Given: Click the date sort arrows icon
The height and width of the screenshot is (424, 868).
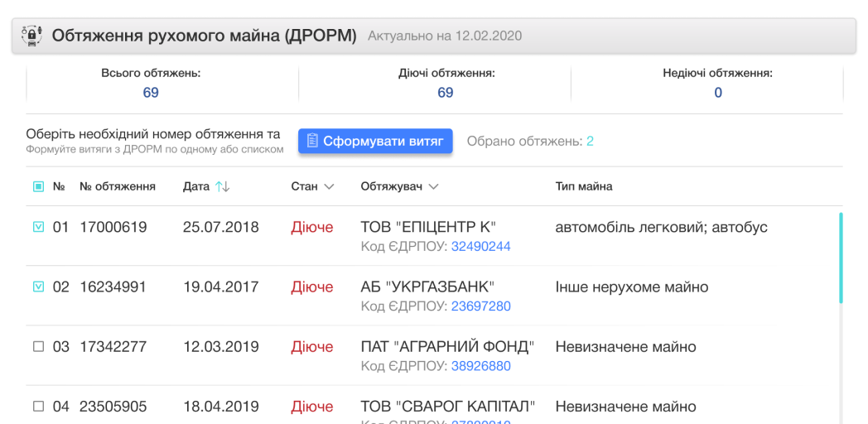Looking at the screenshot, I should pos(222,187).
